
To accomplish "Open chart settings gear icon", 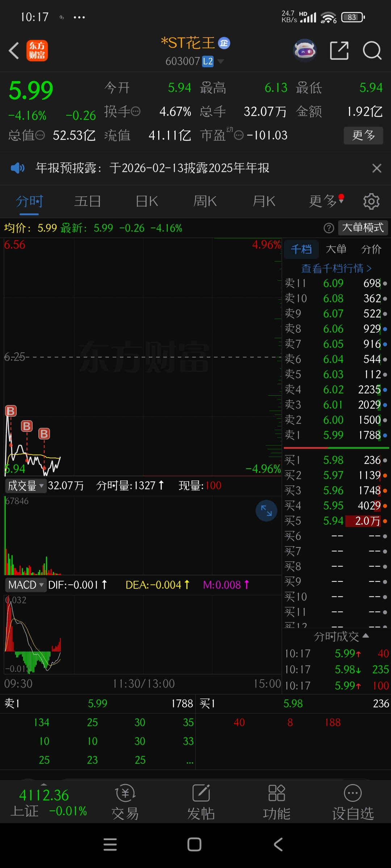I will pyautogui.click(x=371, y=201).
